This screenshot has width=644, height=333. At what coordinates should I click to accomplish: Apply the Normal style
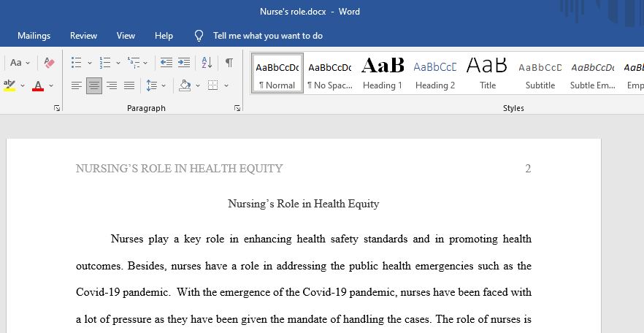pos(277,73)
